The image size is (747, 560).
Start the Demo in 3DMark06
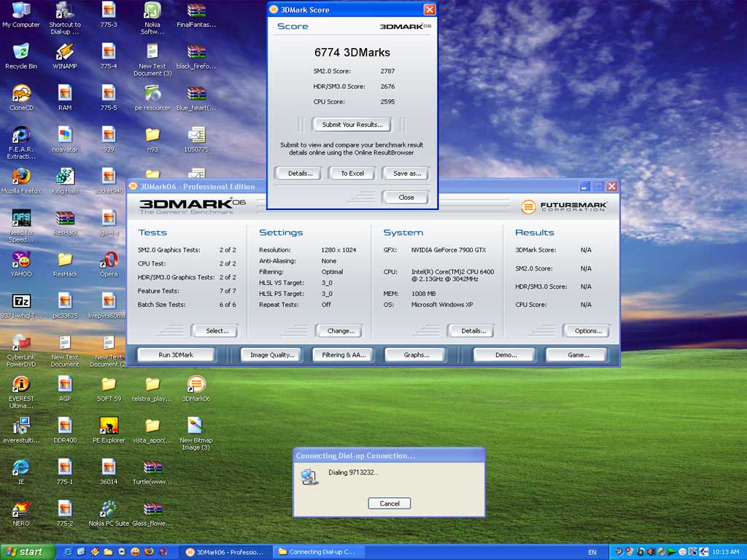(x=505, y=355)
